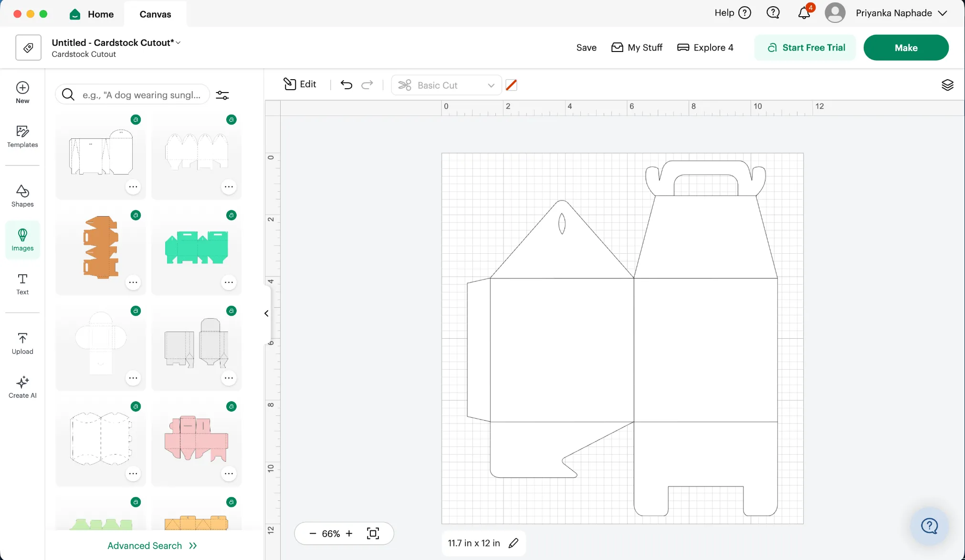Select the pink box template thumbnail
965x560 pixels.
pyautogui.click(x=196, y=439)
